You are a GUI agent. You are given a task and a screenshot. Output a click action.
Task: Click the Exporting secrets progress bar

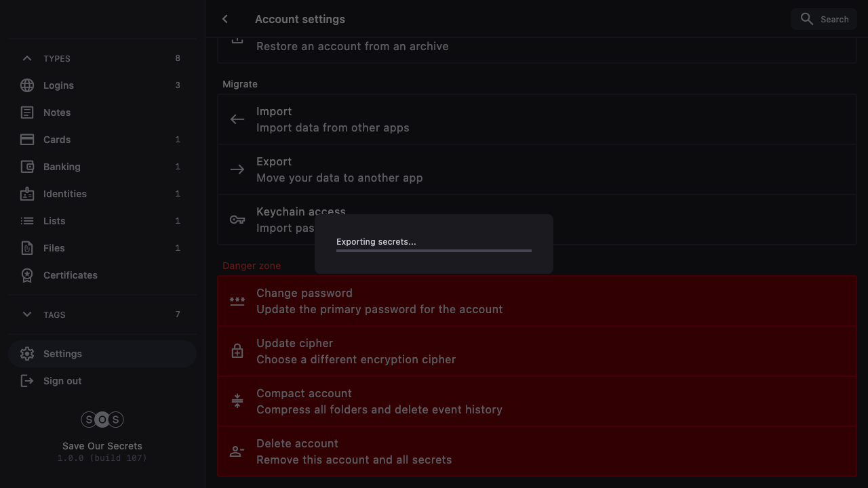click(434, 251)
